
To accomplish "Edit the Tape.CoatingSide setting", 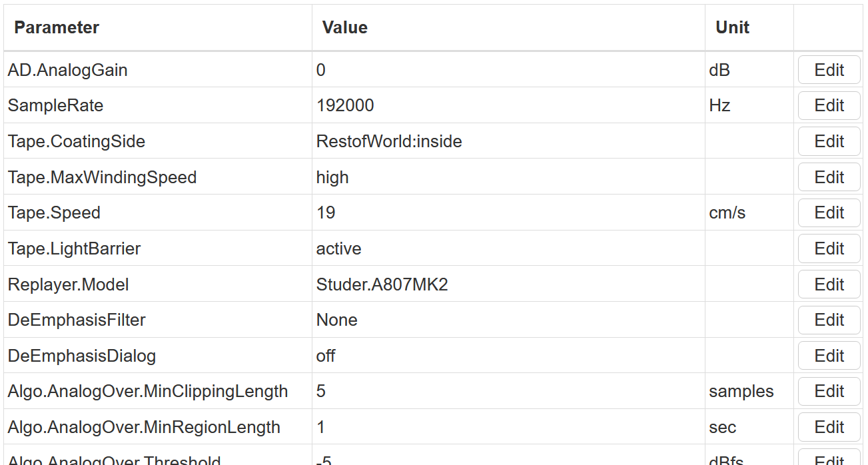I will pos(829,141).
